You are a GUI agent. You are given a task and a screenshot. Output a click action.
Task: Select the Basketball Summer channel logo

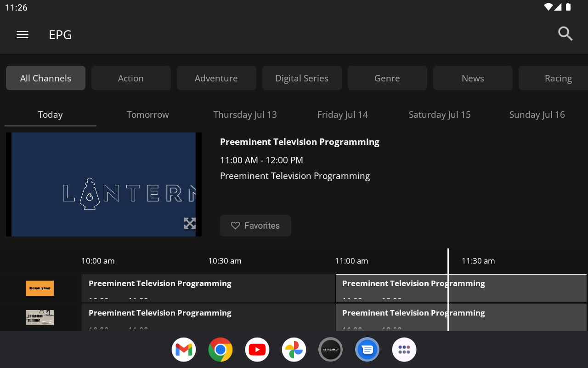(40, 317)
